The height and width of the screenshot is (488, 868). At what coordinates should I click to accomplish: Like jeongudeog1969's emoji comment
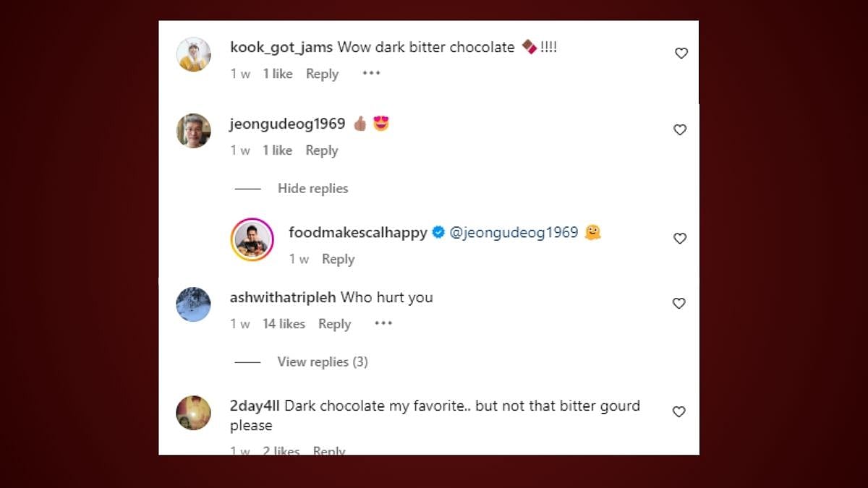680,130
